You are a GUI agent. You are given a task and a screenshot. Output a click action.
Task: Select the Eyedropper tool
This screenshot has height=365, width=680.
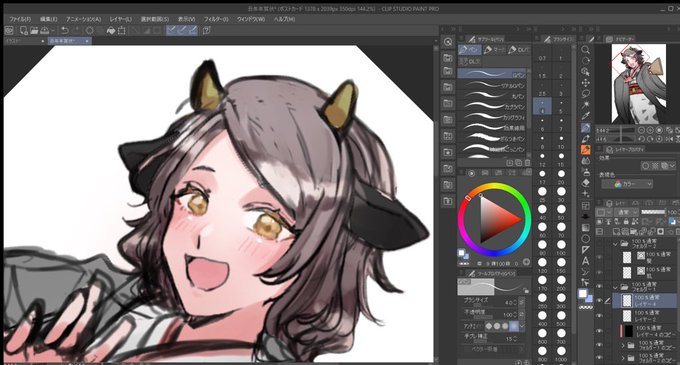tap(585, 116)
